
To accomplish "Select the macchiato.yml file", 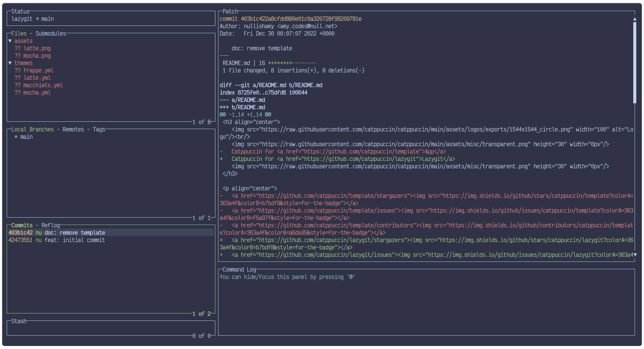I will 39,85.
